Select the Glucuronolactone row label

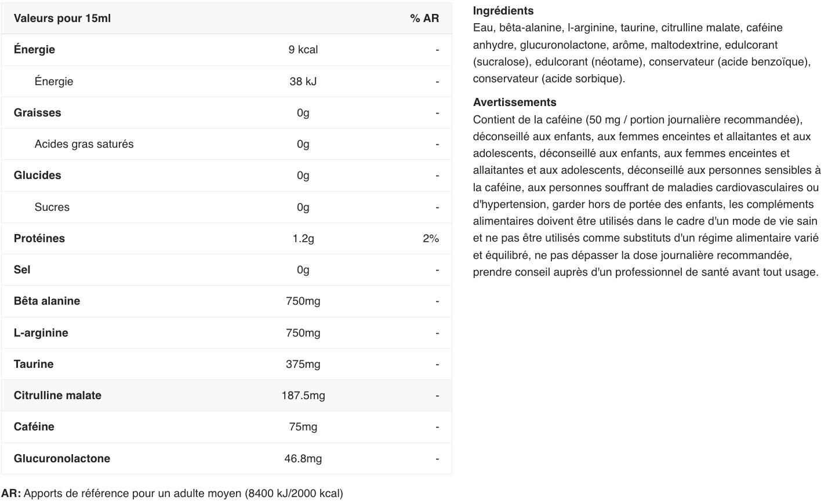pyautogui.click(x=62, y=459)
